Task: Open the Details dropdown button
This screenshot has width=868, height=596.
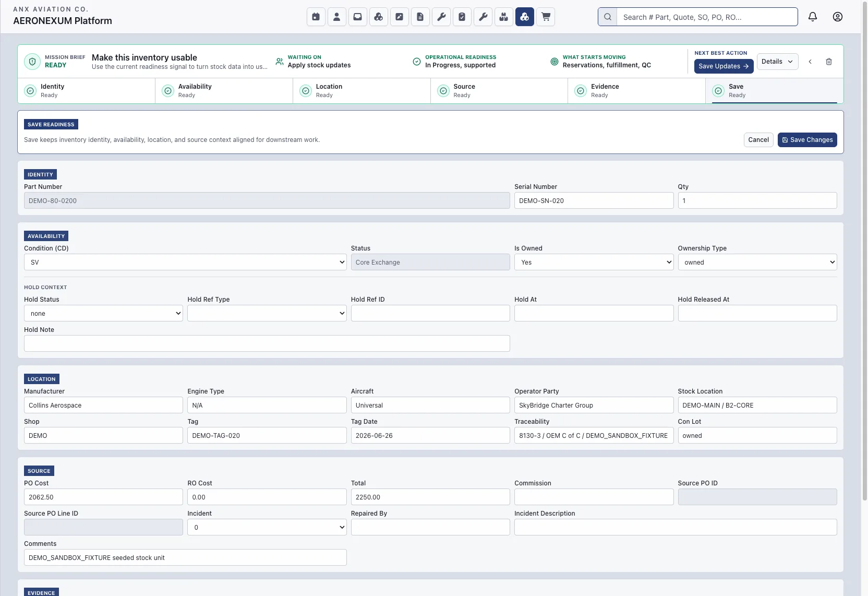Action: 777,62
